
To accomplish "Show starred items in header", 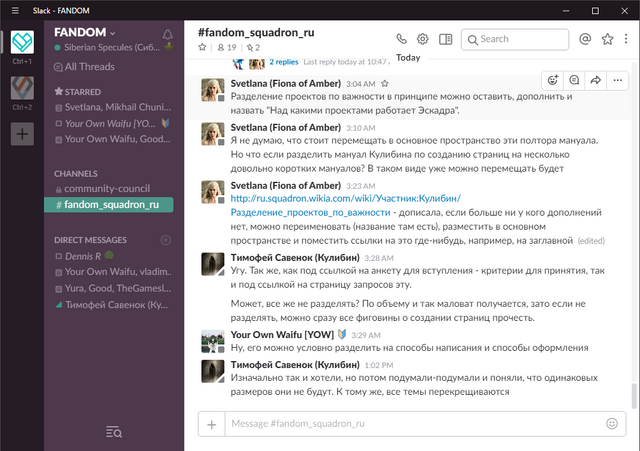I will [607, 39].
